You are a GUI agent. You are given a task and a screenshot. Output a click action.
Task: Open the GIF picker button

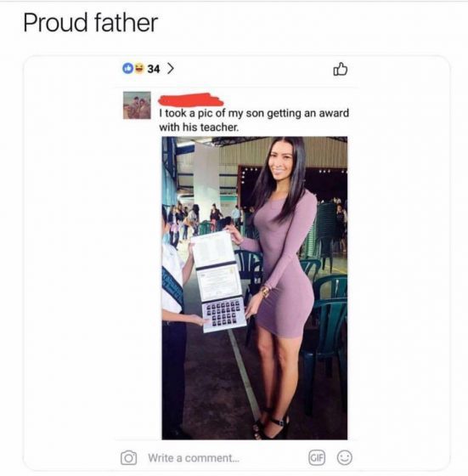tap(317, 457)
